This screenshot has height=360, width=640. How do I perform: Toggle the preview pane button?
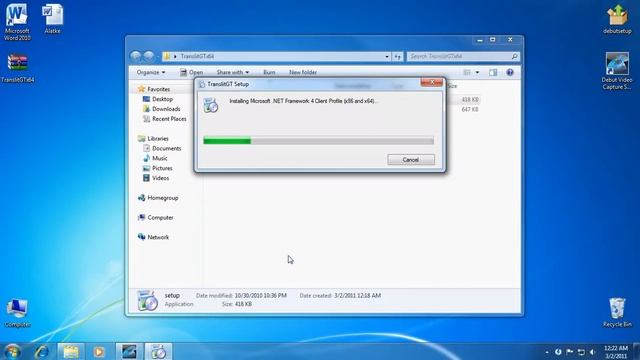point(493,72)
